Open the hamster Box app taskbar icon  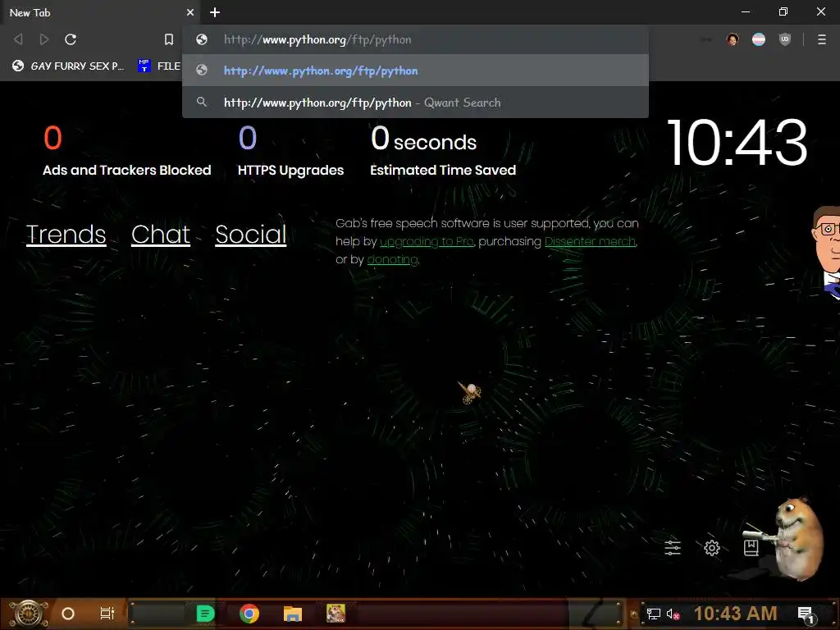click(x=336, y=614)
